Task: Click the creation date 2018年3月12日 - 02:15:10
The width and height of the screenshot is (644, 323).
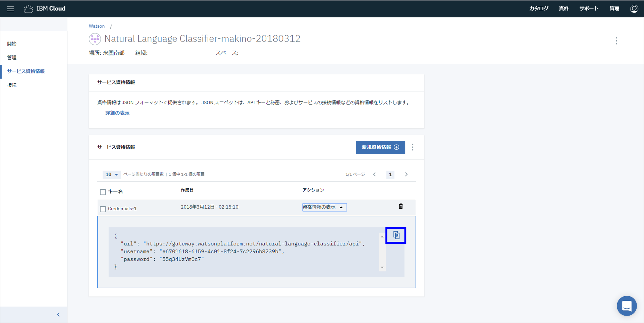Action: pyautogui.click(x=209, y=207)
